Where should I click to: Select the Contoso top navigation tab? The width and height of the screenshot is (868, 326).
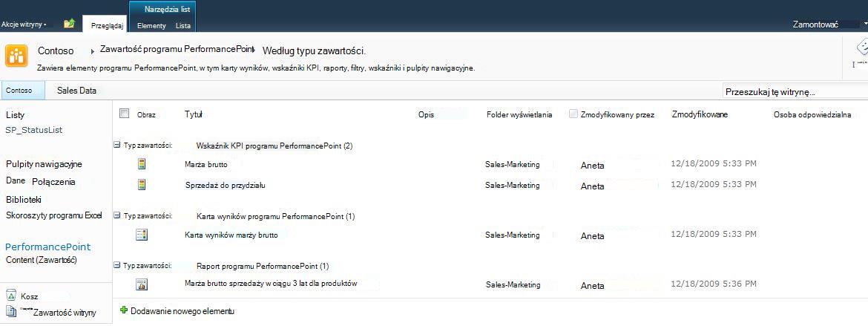[x=22, y=91]
